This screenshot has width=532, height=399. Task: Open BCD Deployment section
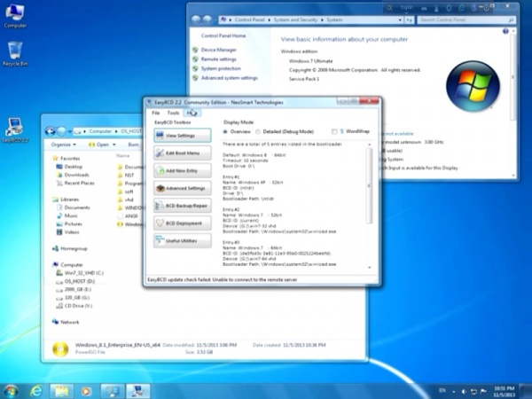point(182,223)
